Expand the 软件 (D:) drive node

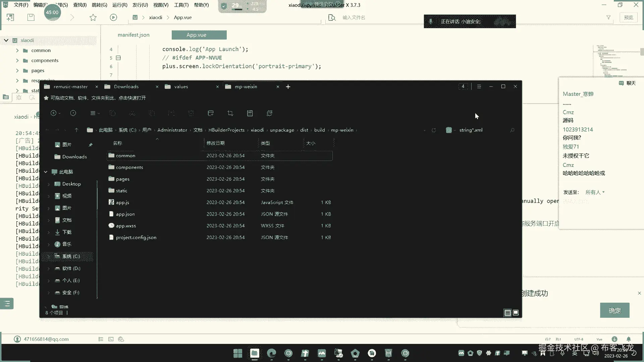point(49,268)
